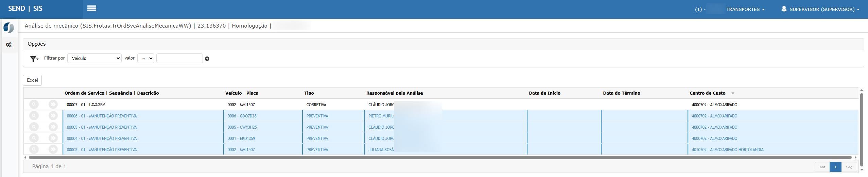Click the Opções panel header
Image resolution: width=868 pixels, height=177 pixels.
click(x=443, y=44)
